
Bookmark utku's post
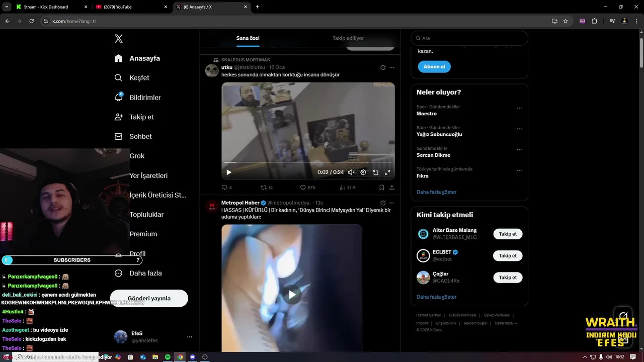(x=382, y=188)
